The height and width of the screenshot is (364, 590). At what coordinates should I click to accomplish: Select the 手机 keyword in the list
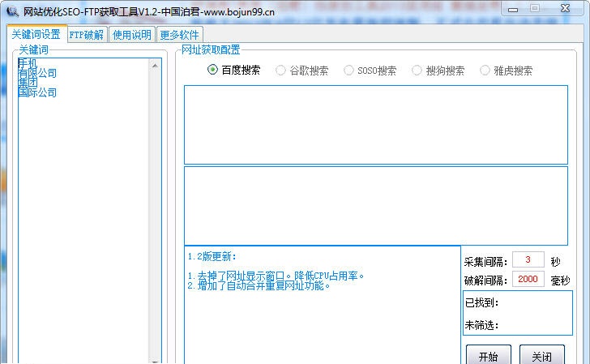click(28, 63)
